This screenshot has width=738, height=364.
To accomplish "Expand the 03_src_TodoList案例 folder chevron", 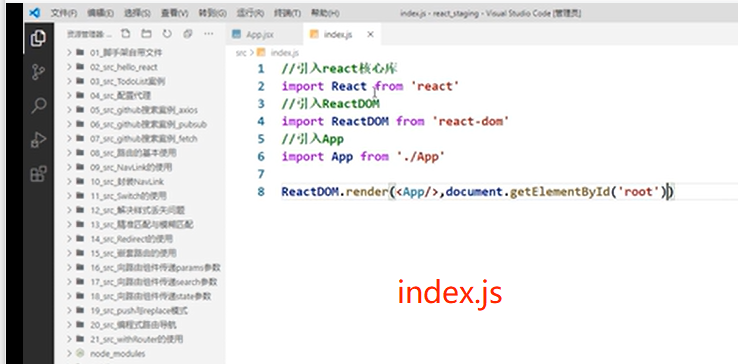I will [69, 81].
